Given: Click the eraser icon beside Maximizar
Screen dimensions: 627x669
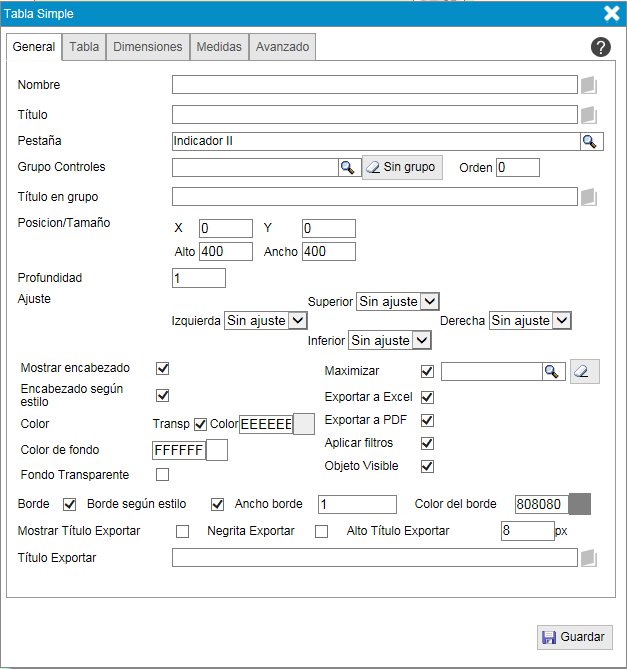Looking at the screenshot, I should pos(585,372).
